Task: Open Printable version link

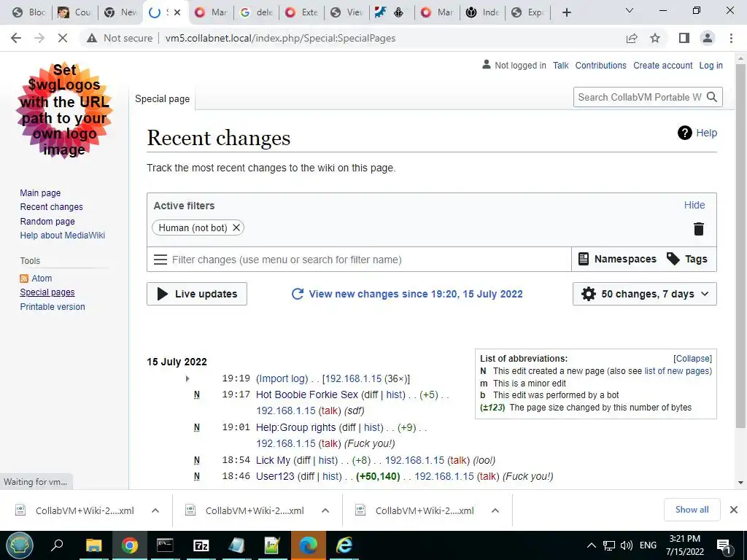Action: click(x=53, y=307)
